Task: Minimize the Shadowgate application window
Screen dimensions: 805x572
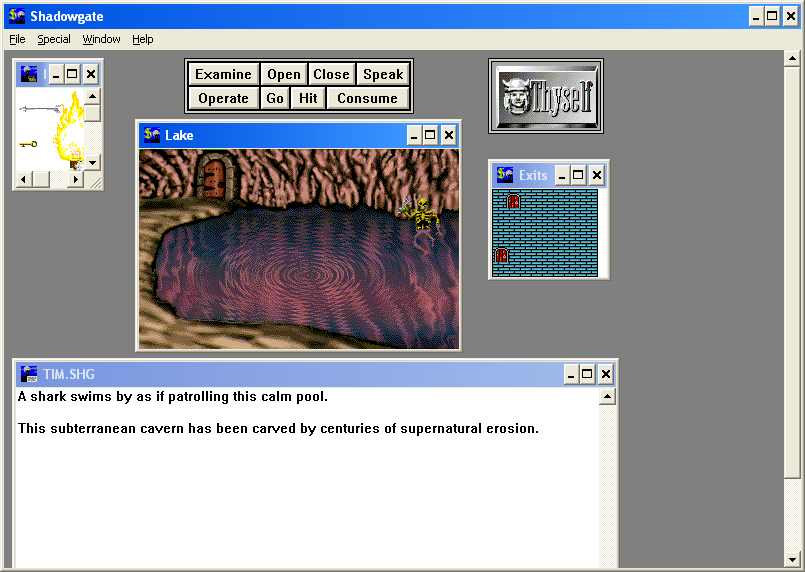Action: 756,16
